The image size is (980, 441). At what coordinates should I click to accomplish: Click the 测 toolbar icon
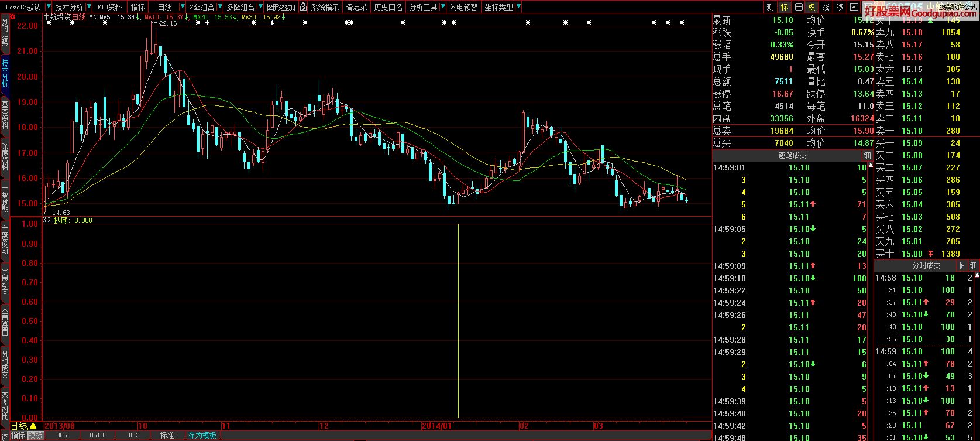770,7
